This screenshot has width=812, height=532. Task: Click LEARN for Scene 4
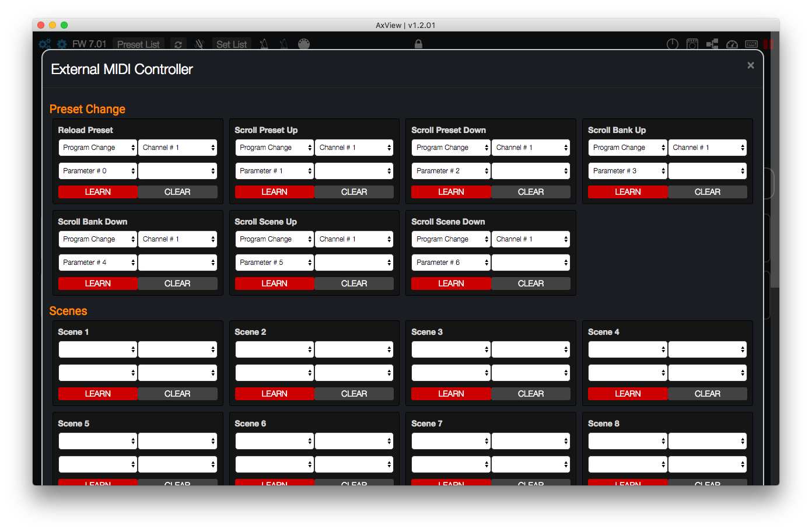tap(628, 394)
